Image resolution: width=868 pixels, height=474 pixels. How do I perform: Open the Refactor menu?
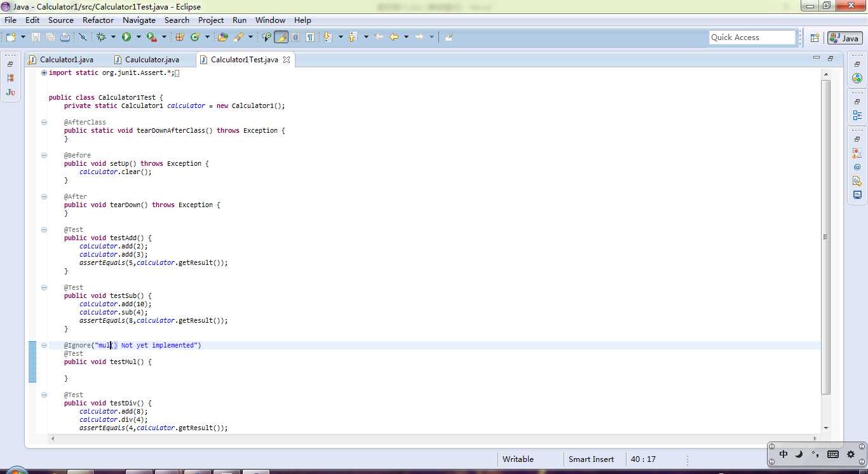pos(98,20)
